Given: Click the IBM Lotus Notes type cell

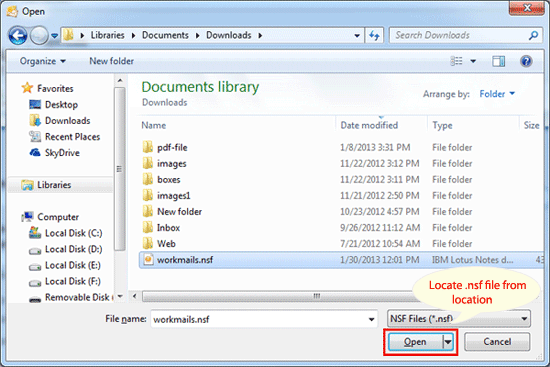Looking at the screenshot, I should click(x=472, y=260).
